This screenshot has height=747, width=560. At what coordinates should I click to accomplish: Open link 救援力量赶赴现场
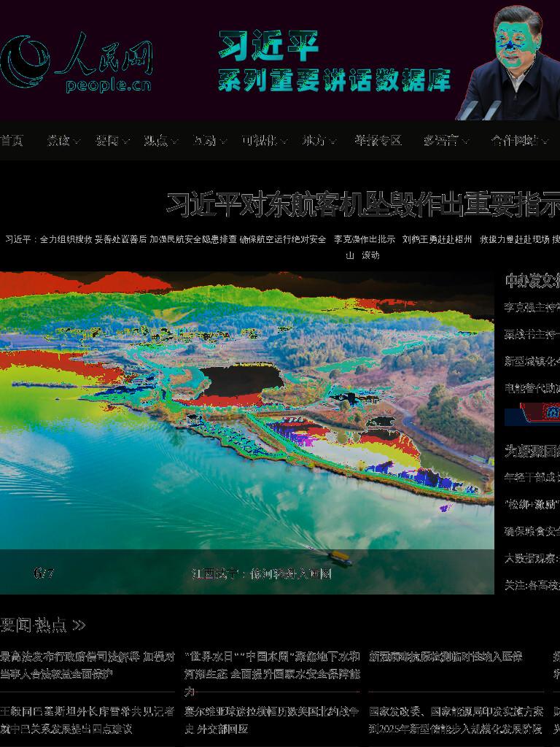[514, 239]
